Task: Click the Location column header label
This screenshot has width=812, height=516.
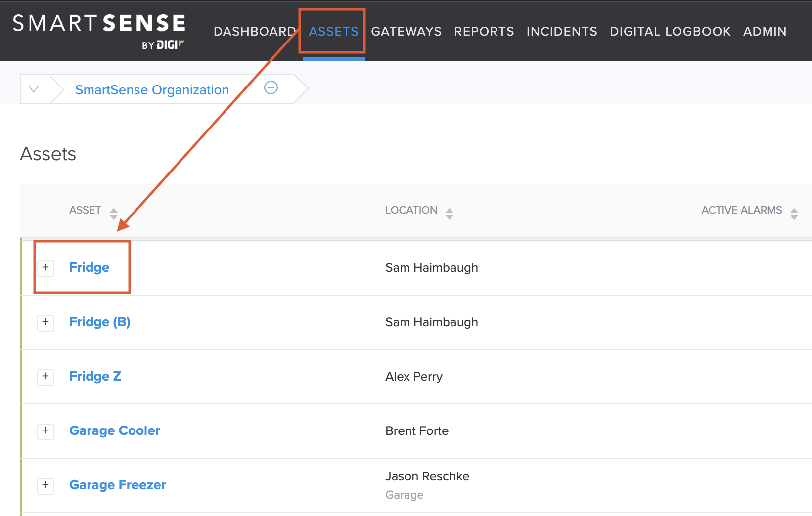Action: pos(411,210)
